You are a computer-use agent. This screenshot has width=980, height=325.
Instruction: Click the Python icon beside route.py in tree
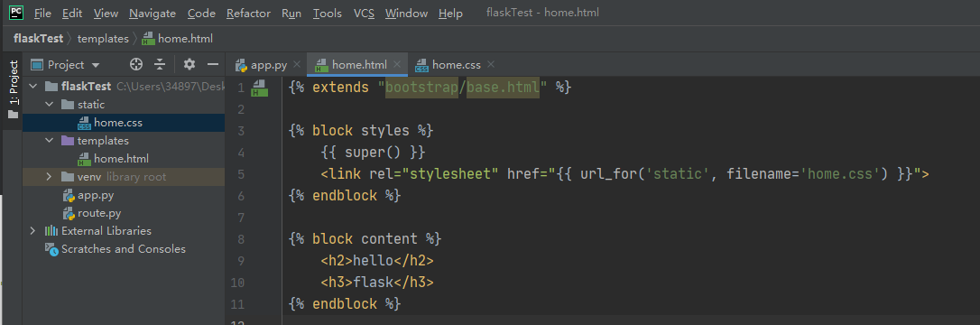(69, 213)
